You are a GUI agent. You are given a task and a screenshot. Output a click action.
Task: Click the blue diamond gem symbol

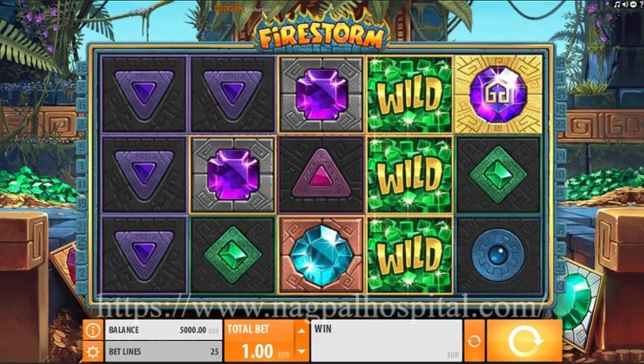point(321,254)
